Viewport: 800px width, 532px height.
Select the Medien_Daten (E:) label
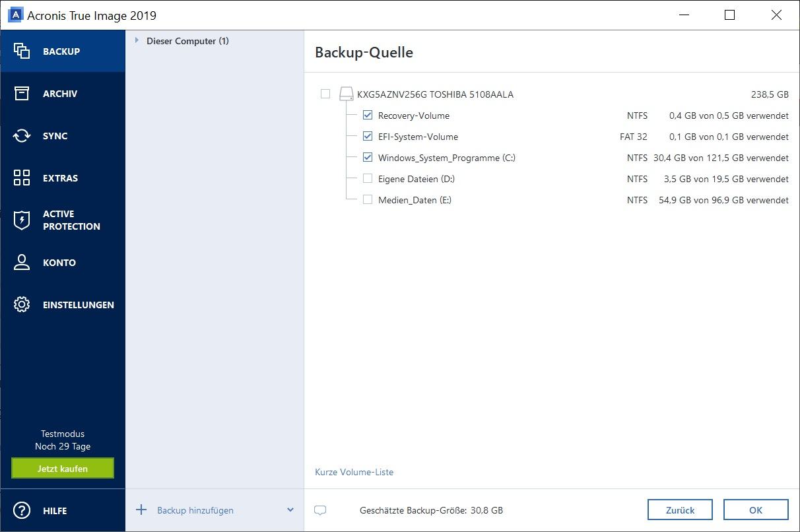tap(415, 200)
